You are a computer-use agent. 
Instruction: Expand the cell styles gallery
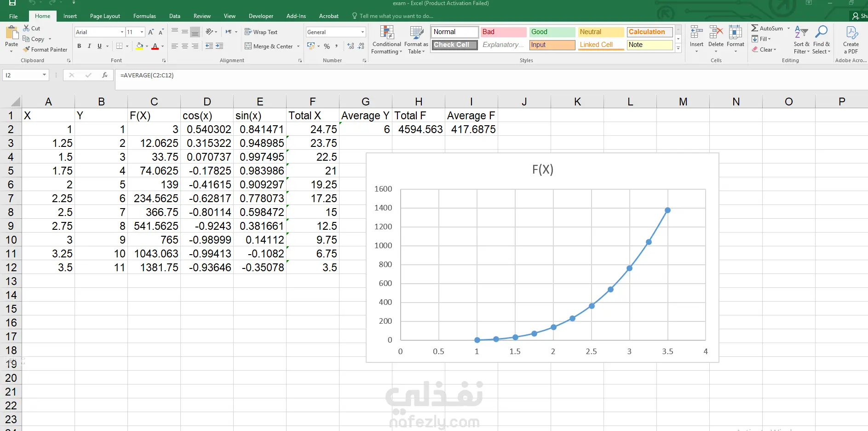678,49
